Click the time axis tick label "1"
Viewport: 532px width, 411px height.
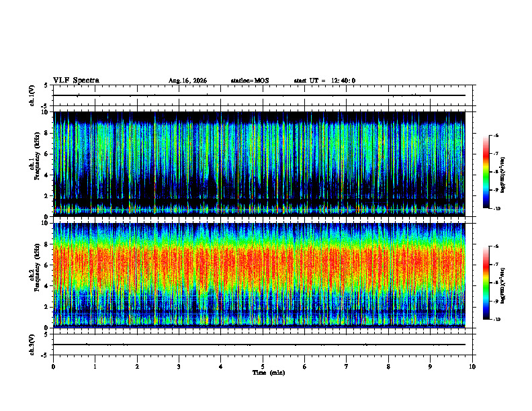(95, 367)
